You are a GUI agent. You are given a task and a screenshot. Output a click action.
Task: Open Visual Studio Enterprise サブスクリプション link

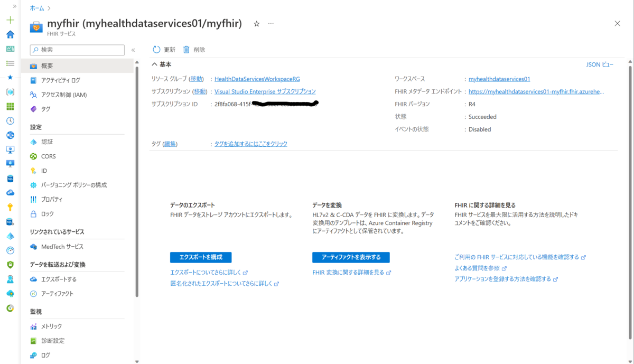click(265, 91)
